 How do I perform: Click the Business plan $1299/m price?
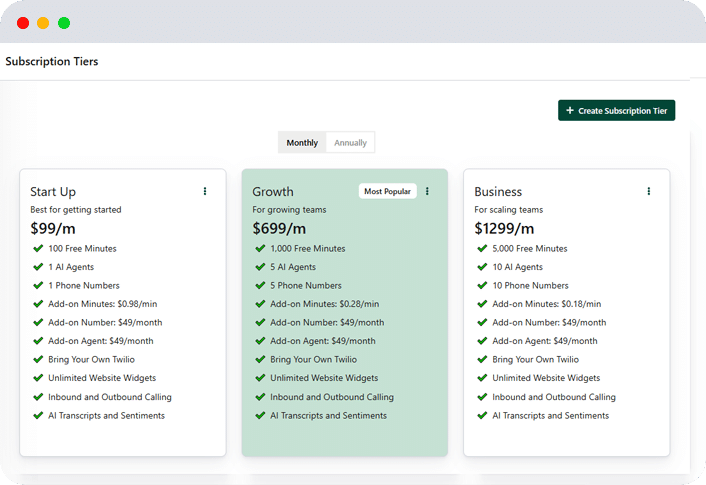click(504, 229)
